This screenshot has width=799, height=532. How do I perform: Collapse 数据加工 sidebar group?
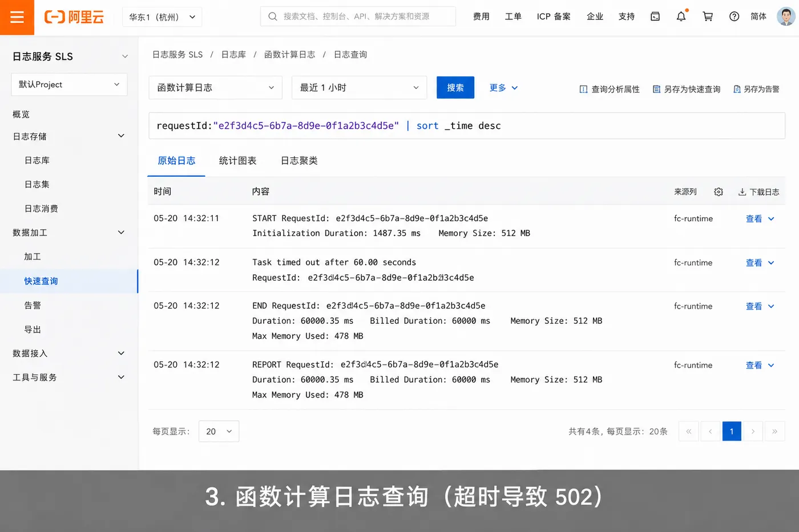(x=121, y=232)
